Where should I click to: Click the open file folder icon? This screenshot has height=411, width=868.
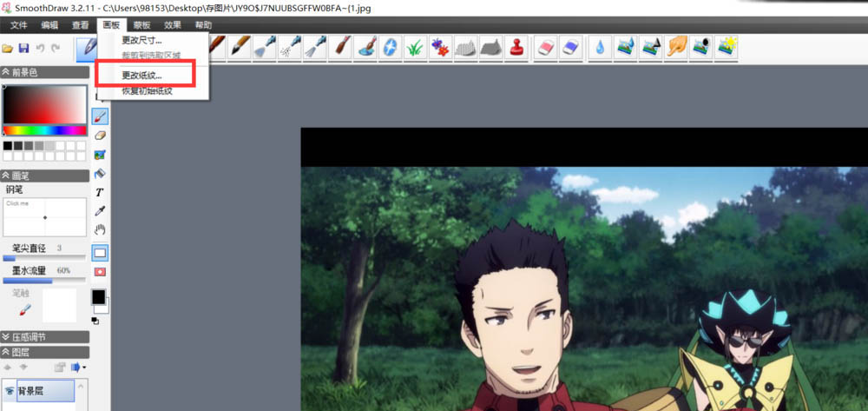tap(7, 48)
